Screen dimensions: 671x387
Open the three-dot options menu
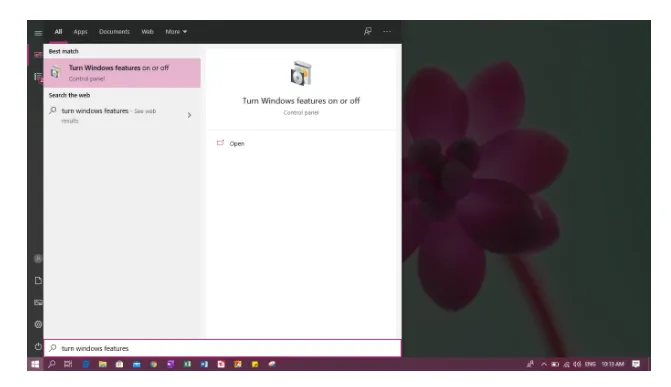pos(387,31)
